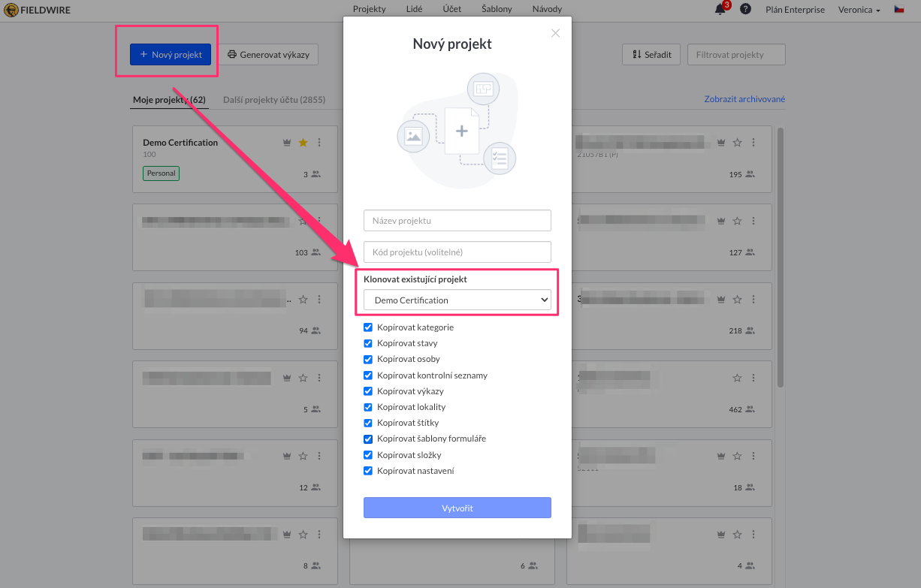921x588 pixels.
Task: Open the three-dot menu on Demo Certification
Action: 319,143
